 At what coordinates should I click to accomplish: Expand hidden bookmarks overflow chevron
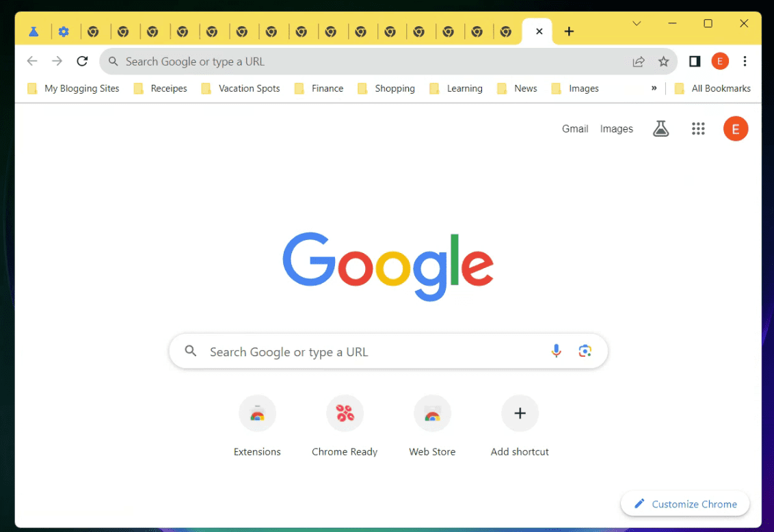click(x=654, y=88)
